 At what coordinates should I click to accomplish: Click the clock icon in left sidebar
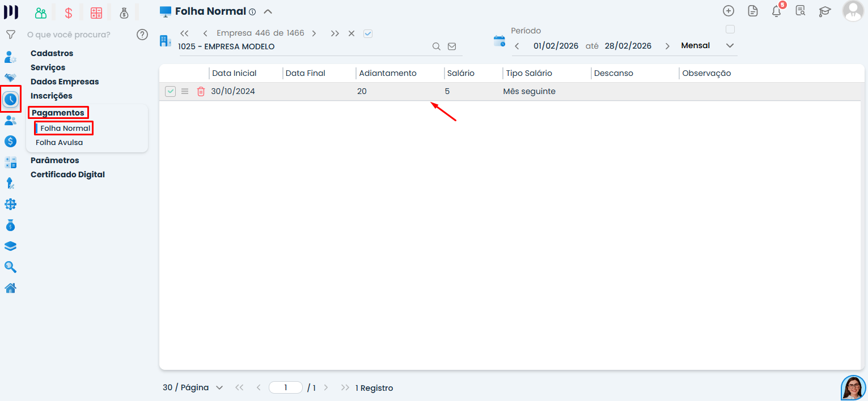tap(10, 99)
